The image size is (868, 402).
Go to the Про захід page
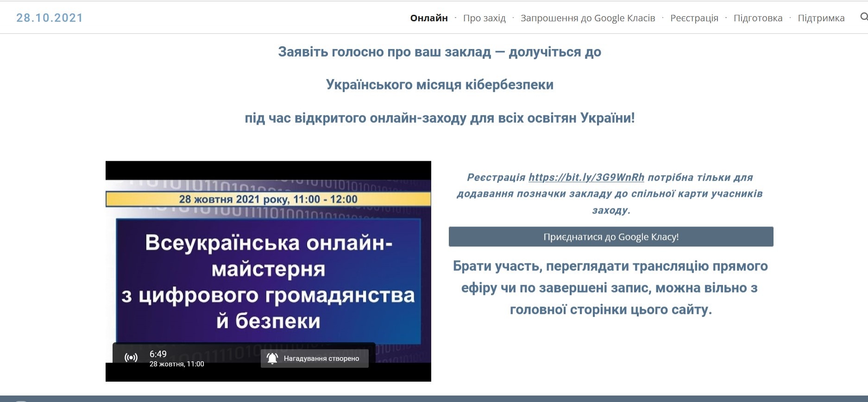(x=484, y=18)
